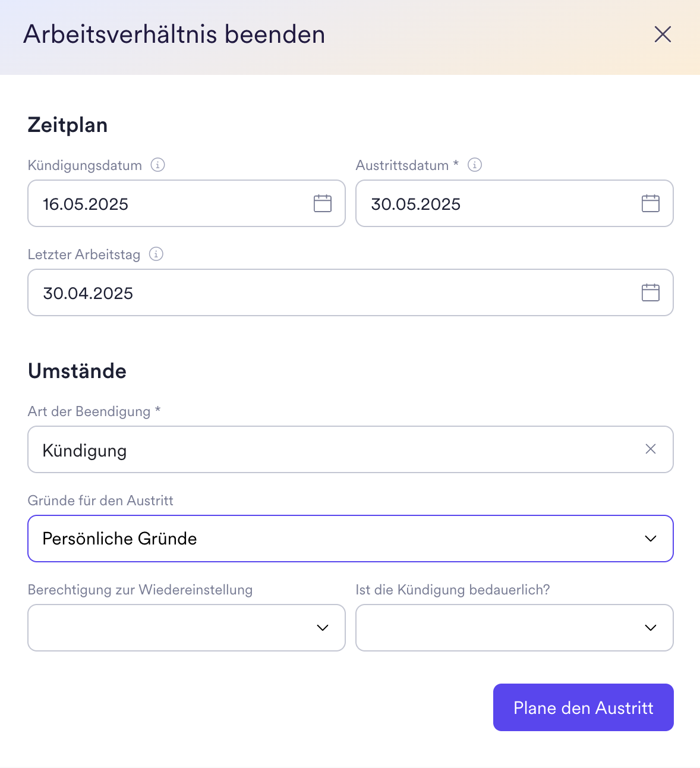Viewport: 700px width, 768px height.
Task: Close the Arbeitsverhältnis beenden dialog
Action: pos(663,34)
